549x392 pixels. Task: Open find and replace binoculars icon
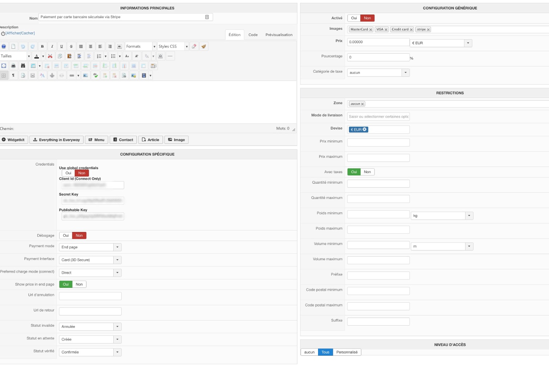[x=23, y=66]
